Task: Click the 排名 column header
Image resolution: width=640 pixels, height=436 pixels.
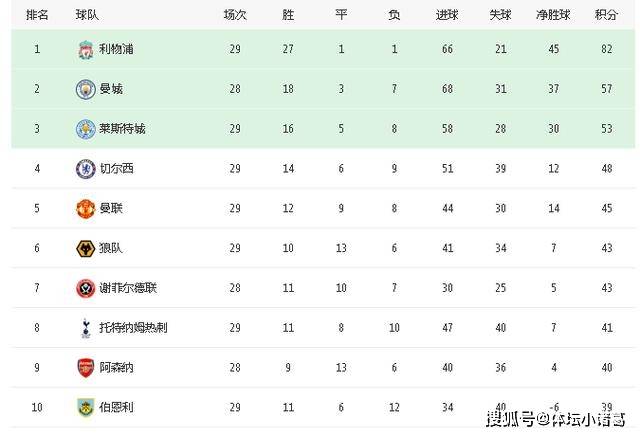Action: (37, 15)
